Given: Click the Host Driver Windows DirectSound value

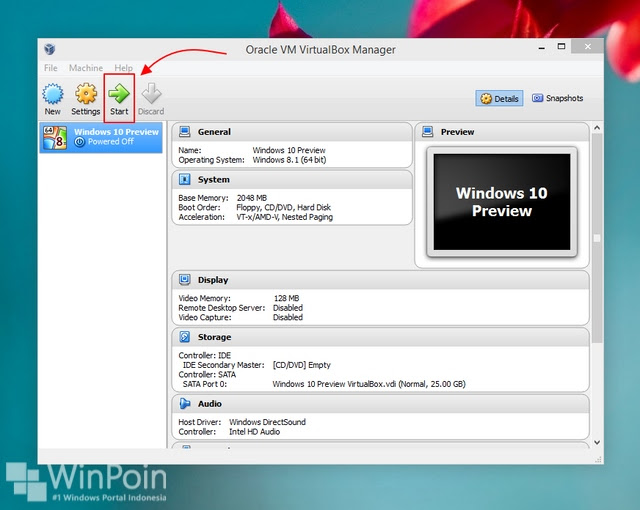Looking at the screenshot, I should point(267,422).
